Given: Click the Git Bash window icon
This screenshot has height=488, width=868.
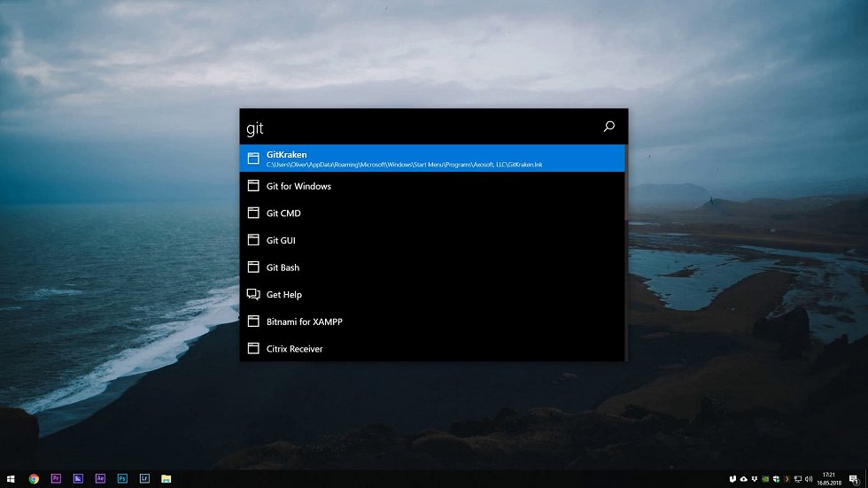Looking at the screenshot, I should pyautogui.click(x=253, y=267).
